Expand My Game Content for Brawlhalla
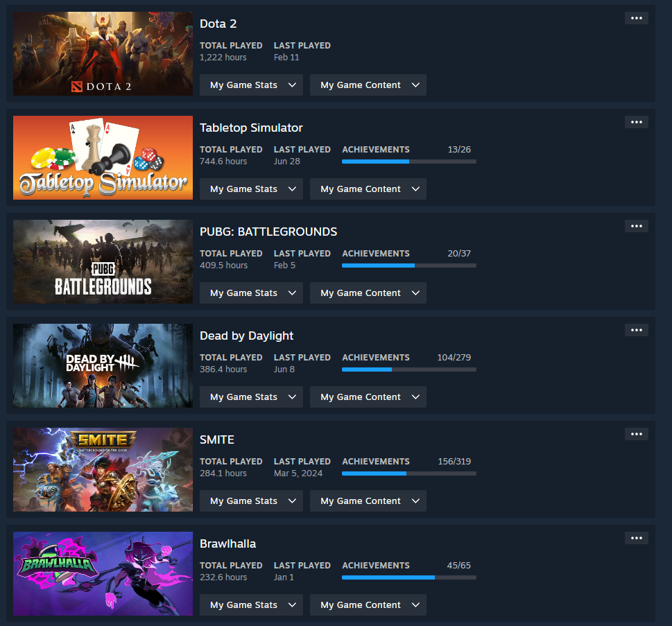672x626 pixels. point(368,605)
